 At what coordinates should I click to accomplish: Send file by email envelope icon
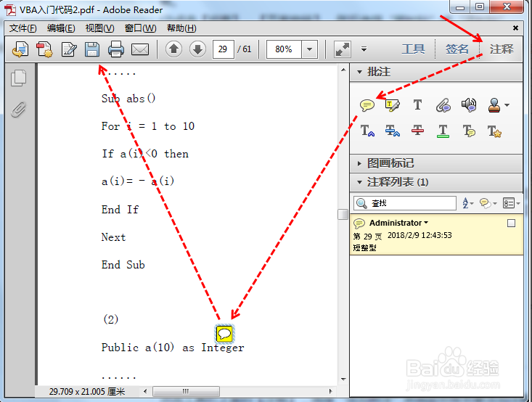click(x=140, y=50)
